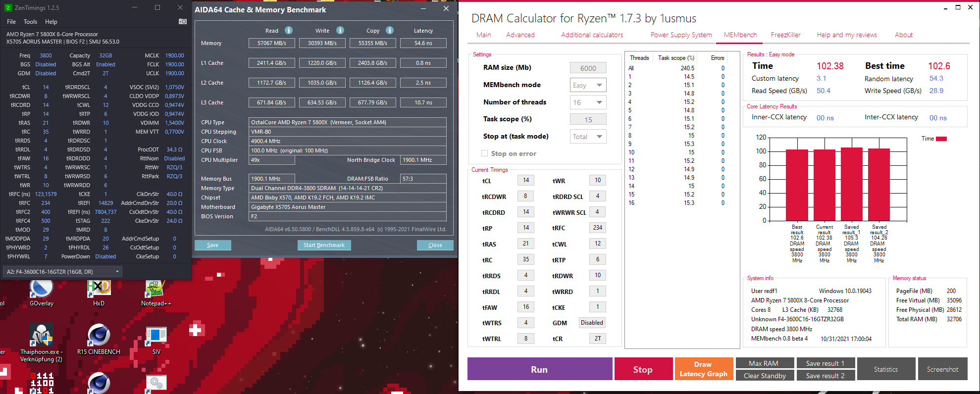Click Statistics button

pyautogui.click(x=886, y=369)
